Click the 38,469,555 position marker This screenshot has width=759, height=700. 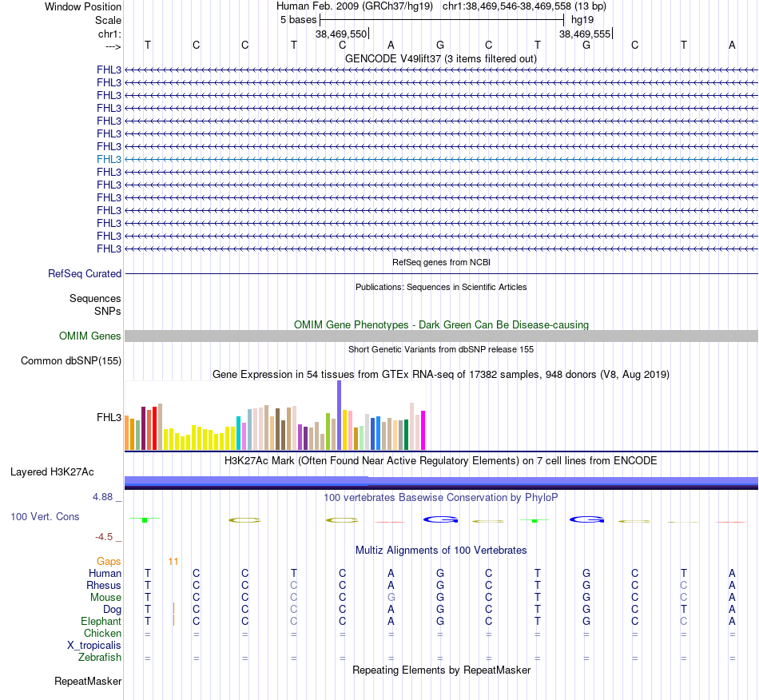[x=585, y=34]
